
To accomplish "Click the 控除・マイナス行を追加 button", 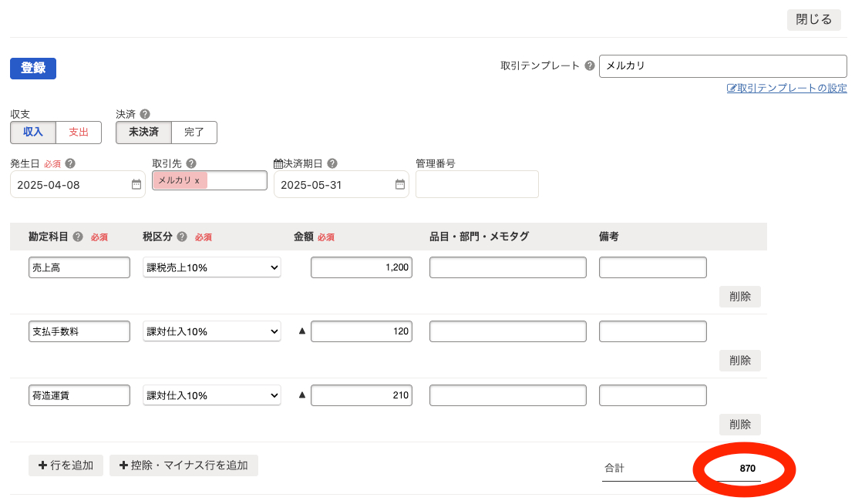I will (183, 465).
